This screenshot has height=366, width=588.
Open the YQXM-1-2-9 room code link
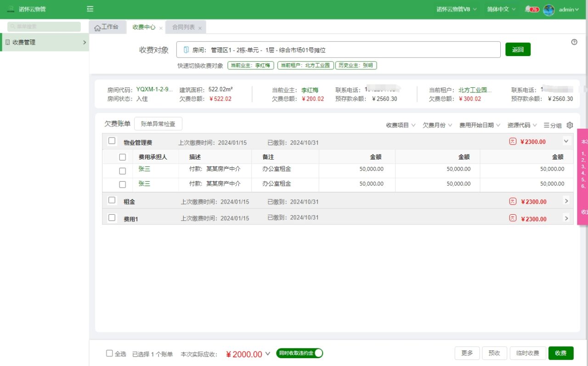click(x=155, y=90)
